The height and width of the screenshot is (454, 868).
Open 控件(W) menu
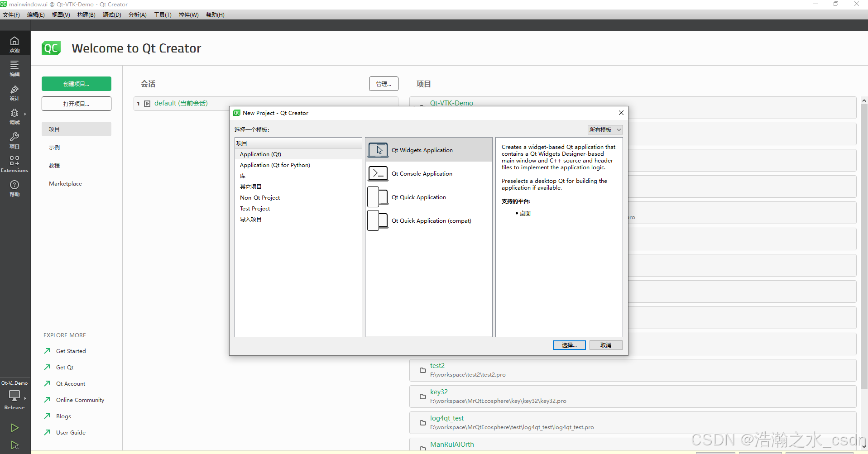point(188,14)
